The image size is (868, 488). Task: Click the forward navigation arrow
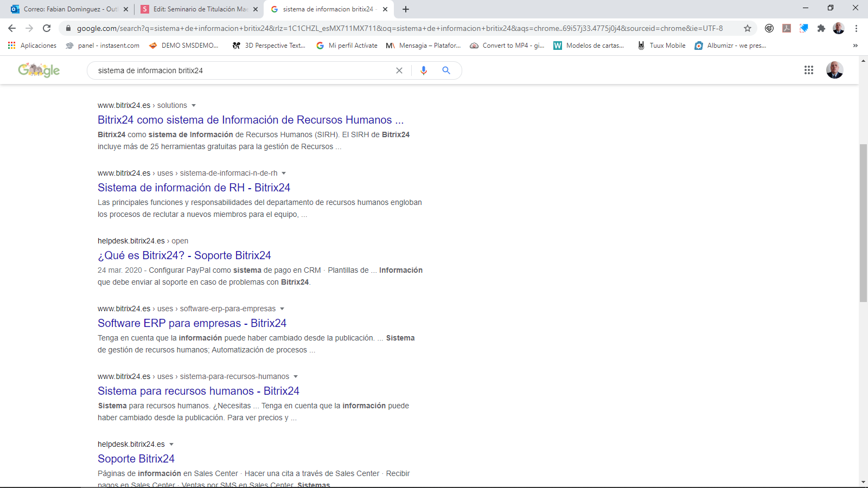[29, 28]
